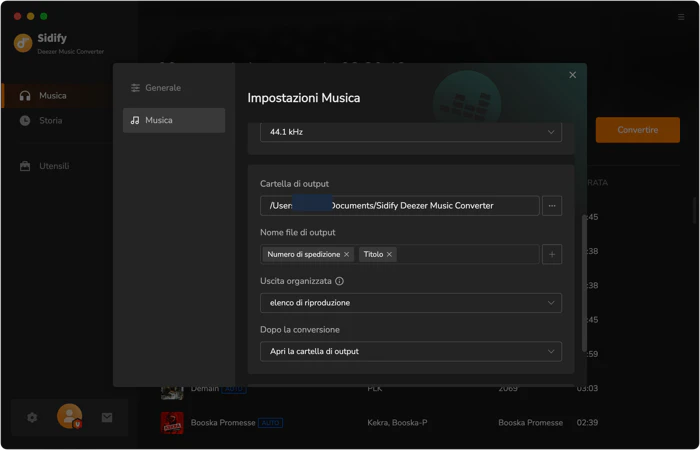Image resolution: width=700 pixels, height=450 pixels.
Task: Open the hamburger menu at top right
Action: tap(681, 17)
